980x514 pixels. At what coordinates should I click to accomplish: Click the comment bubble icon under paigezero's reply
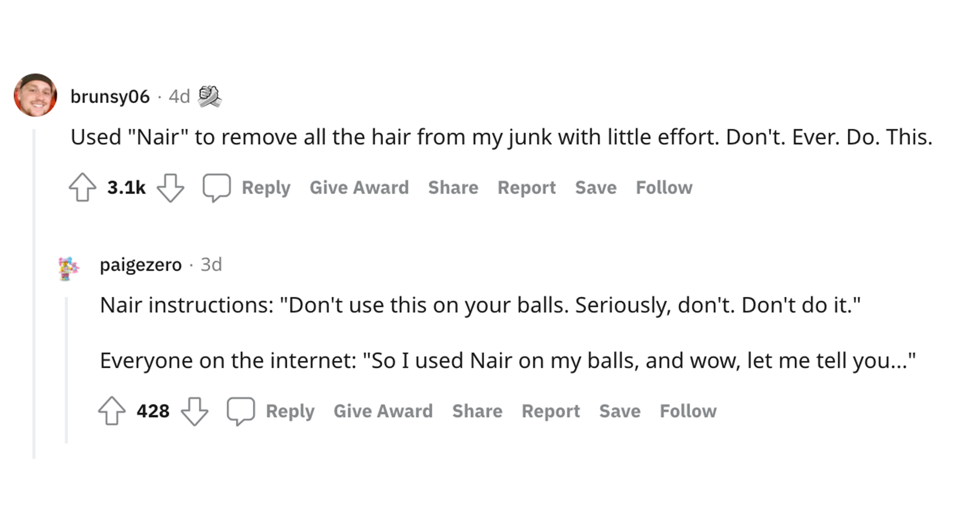tap(240, 411)
